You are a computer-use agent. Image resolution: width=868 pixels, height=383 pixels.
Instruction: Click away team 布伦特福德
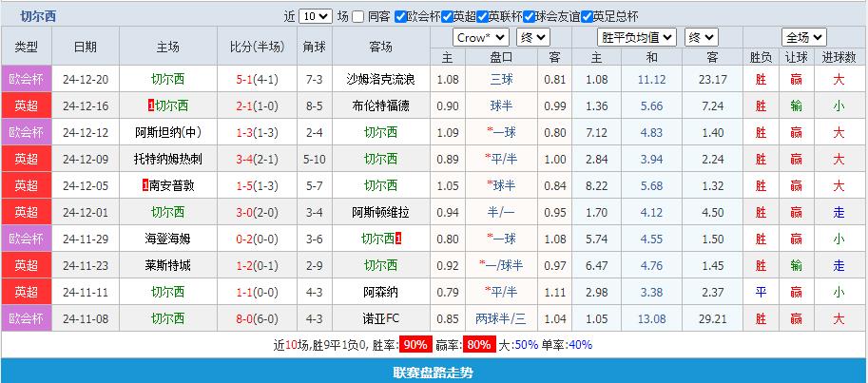381,105
